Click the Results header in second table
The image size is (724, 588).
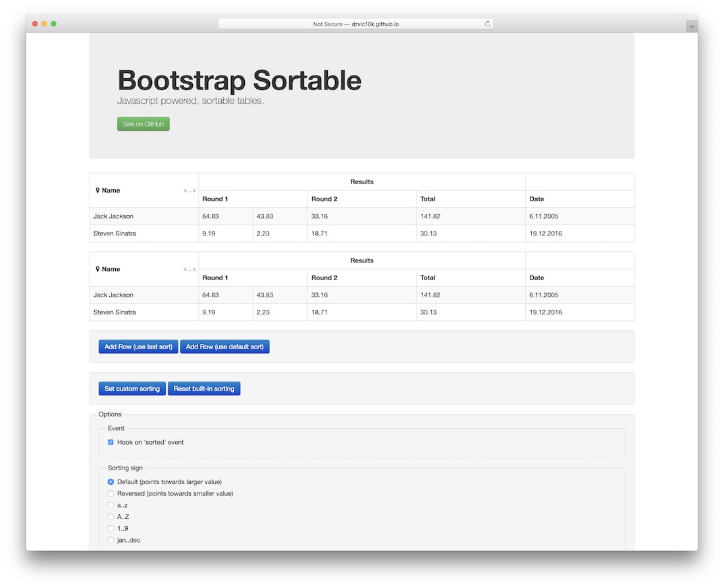pos(361,260)
